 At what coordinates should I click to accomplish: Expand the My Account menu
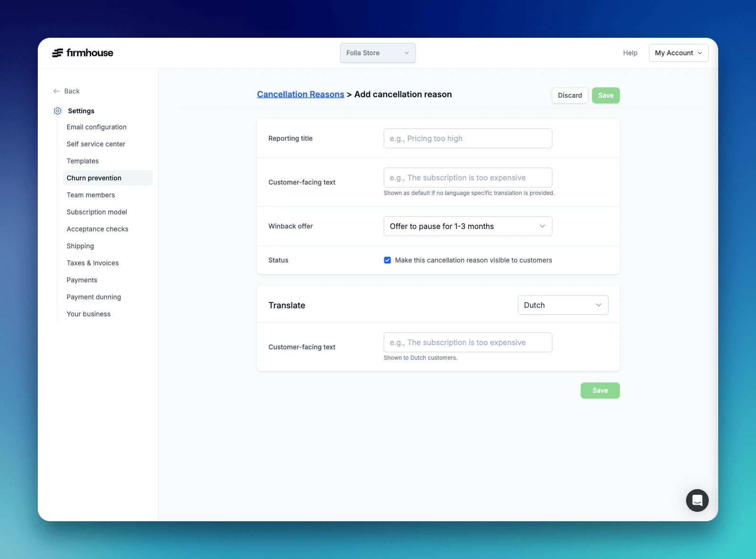(x=678, y=53)
